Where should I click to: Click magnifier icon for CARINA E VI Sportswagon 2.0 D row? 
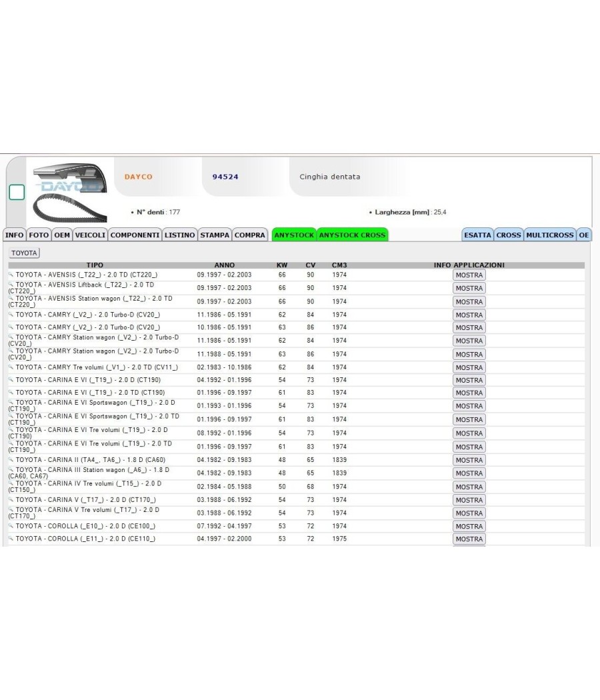pos(11,402)
